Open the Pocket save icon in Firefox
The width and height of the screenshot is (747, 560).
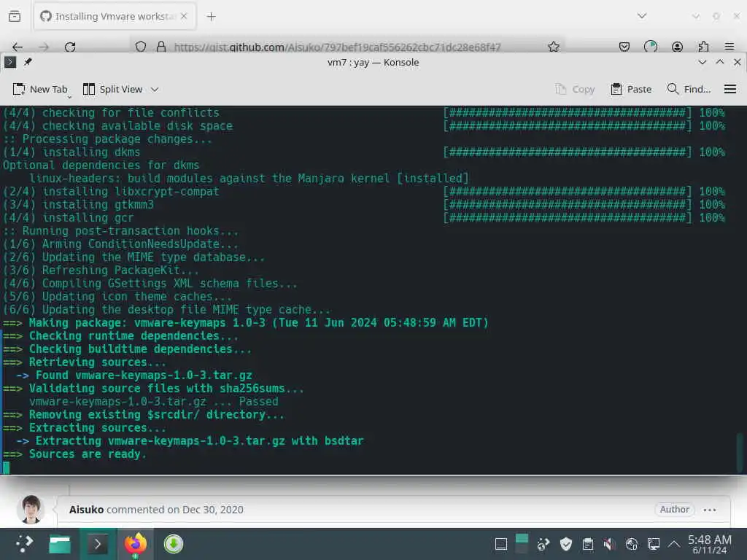(624, 47)
